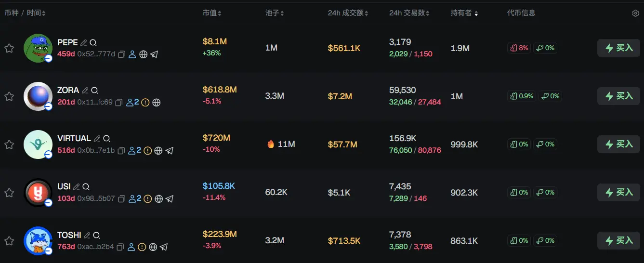
Task: Click the edit pencil beside TOSHI
Action: point(87,235)
